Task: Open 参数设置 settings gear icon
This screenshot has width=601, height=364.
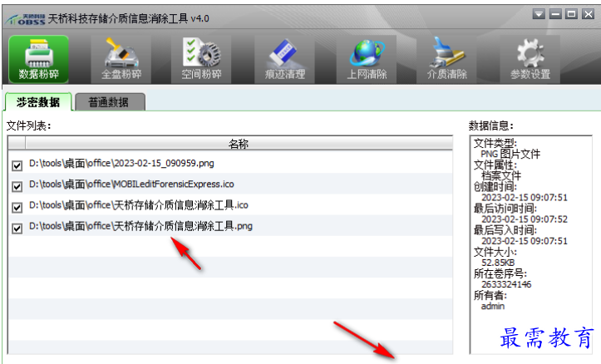Action: click(x=530, y=59)
